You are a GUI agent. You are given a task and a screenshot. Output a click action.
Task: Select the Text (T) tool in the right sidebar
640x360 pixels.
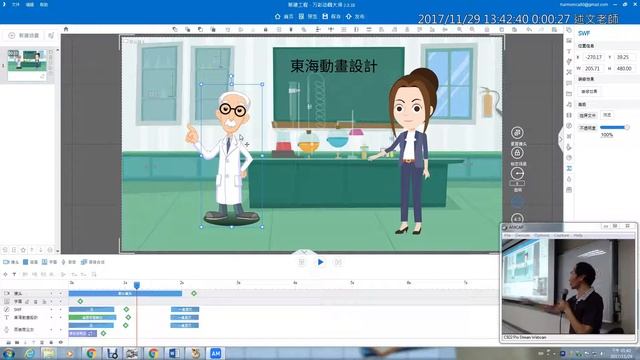[569, 51]
